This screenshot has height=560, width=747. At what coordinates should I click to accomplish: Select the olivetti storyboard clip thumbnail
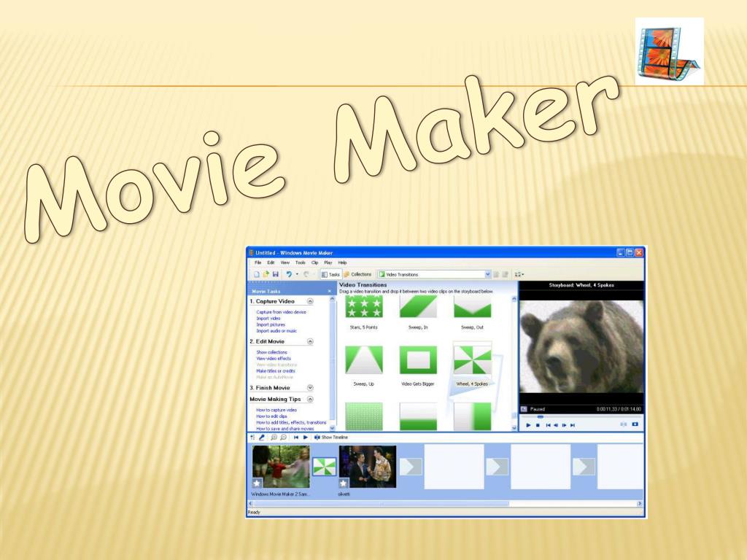tap(368, 467)
